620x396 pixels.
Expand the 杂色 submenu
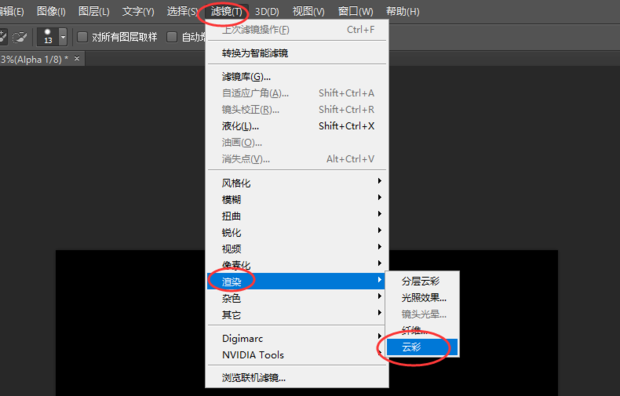297,298
